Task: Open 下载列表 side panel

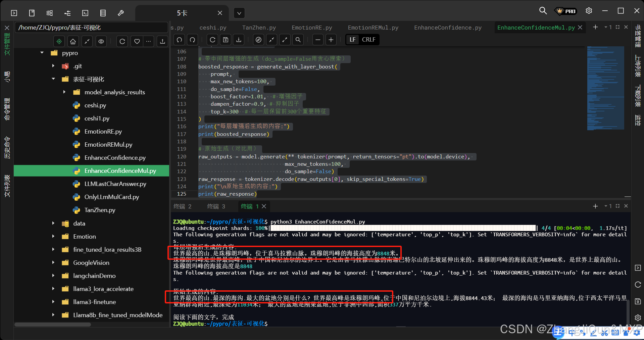Action: coord(638,96)
